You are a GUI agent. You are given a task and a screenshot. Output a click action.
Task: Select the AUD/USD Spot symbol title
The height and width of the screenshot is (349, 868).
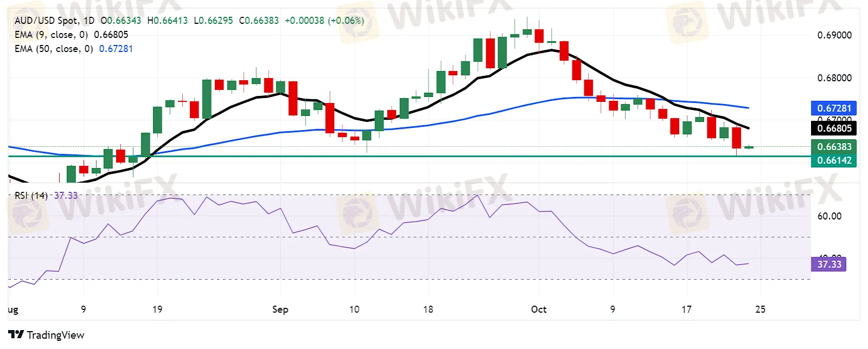coord(47,21)
